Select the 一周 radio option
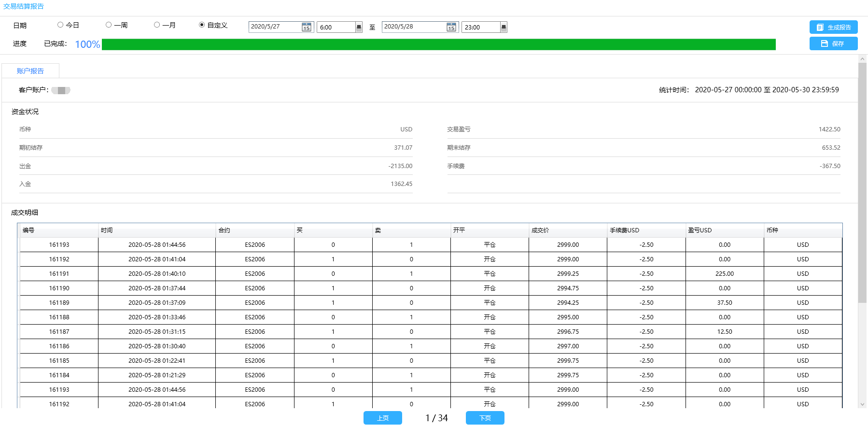The height and width of the screenshot is (427, 868). [x=109, y=25]
